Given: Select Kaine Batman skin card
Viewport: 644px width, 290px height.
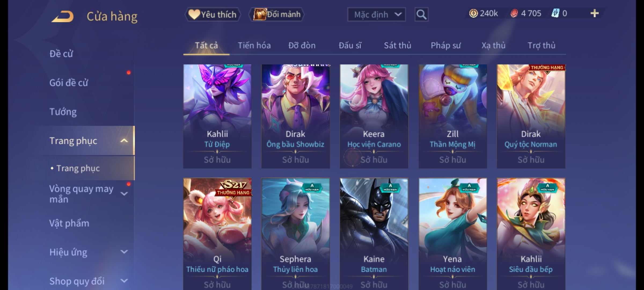Looking at the screenshot, I should [x=374, y=234].
